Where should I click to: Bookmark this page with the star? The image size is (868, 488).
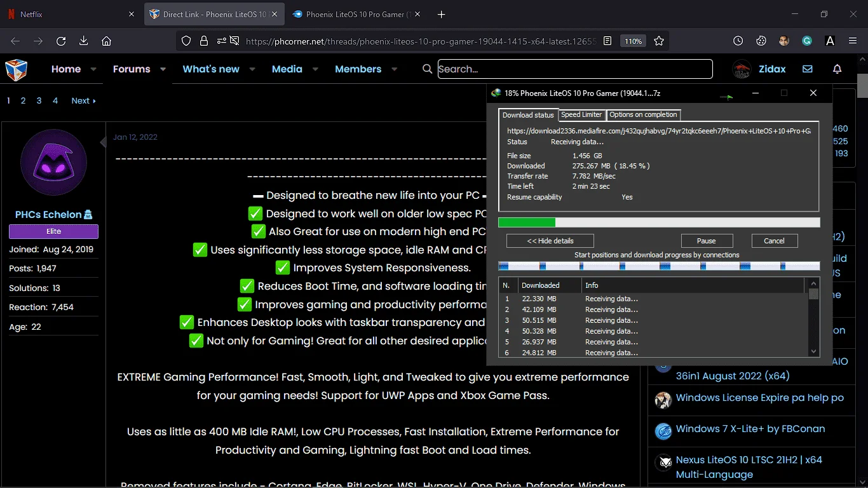click(x=659, y=41)
